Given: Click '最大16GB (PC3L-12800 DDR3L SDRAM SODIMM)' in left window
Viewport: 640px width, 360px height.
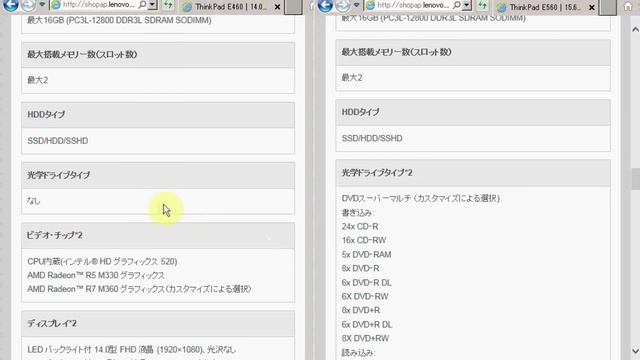Looking at the screenshot, I should (119, 20).
